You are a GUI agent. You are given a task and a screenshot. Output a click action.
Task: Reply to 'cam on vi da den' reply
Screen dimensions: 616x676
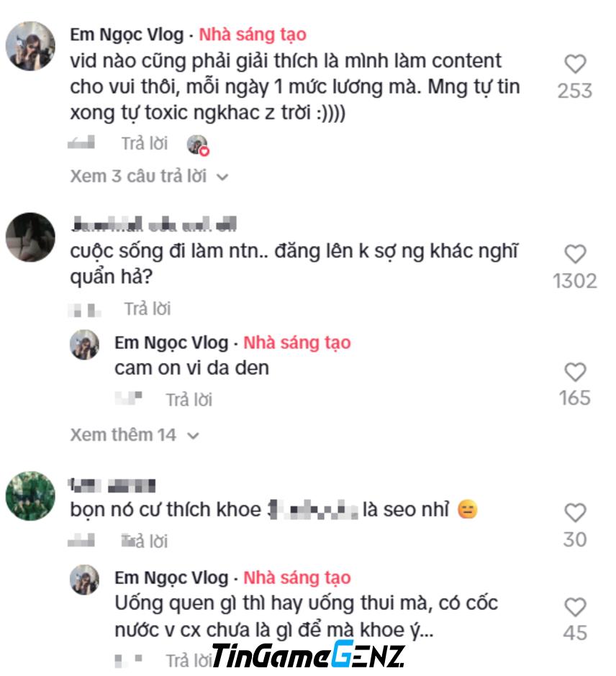pyautogui.click(x=189, y=400)
